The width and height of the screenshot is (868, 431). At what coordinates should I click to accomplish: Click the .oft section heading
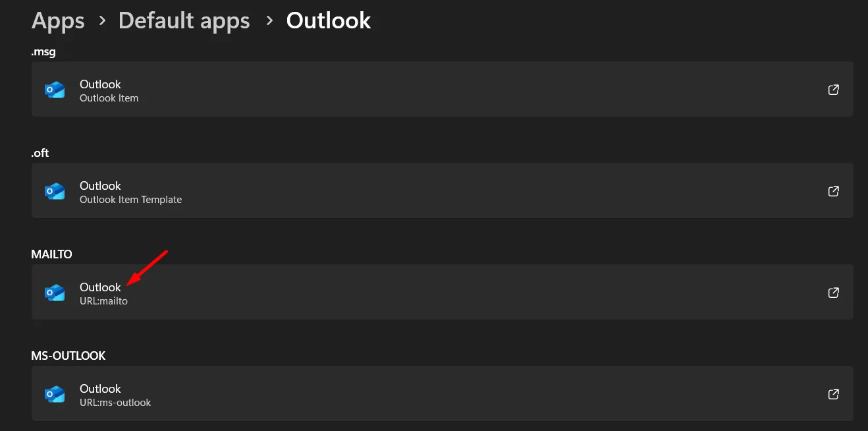(40, 152)
